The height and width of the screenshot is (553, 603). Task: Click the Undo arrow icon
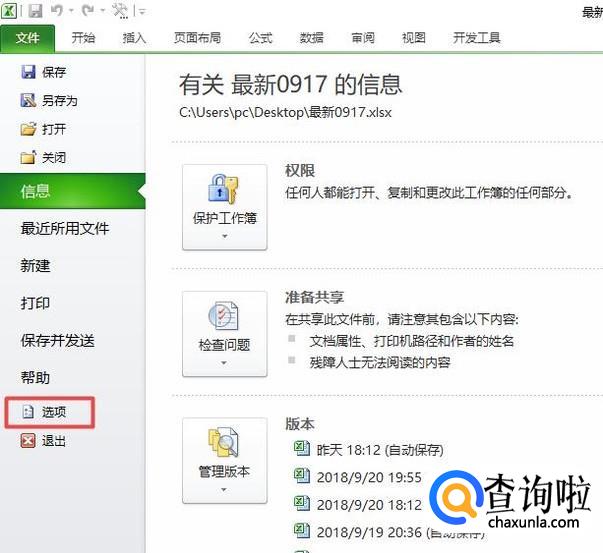(57, 10)
